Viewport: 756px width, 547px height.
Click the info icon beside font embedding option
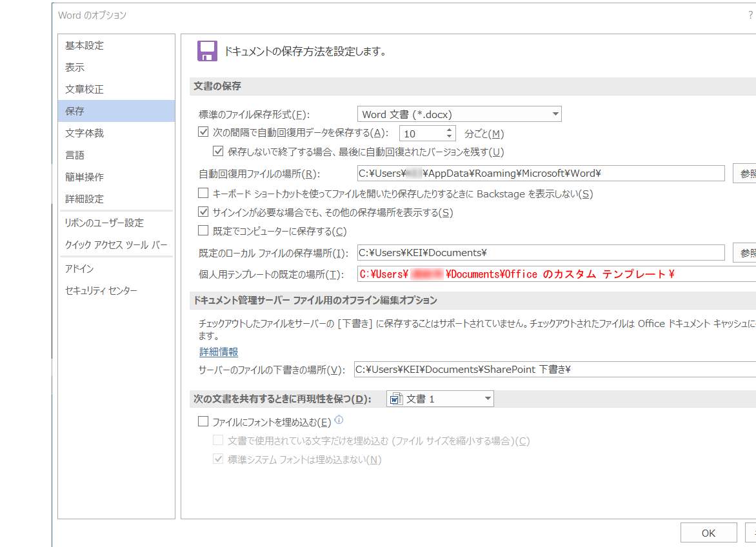[339, 420]
